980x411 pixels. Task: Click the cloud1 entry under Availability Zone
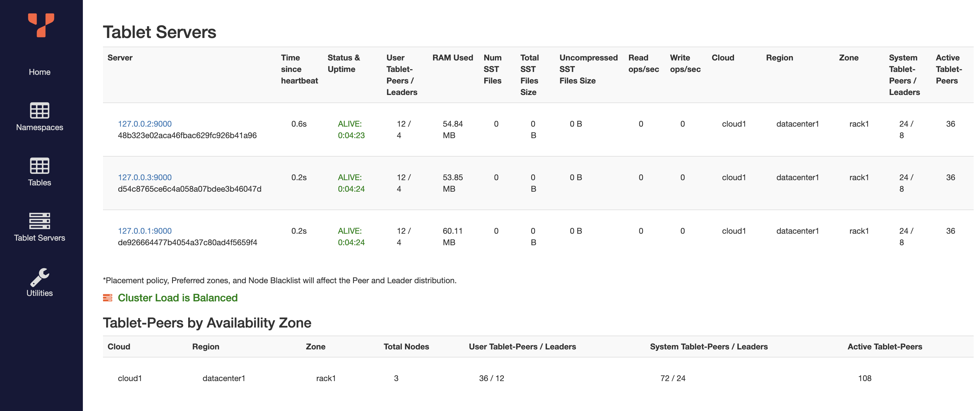pyautogui.click(x=130, y=378)
